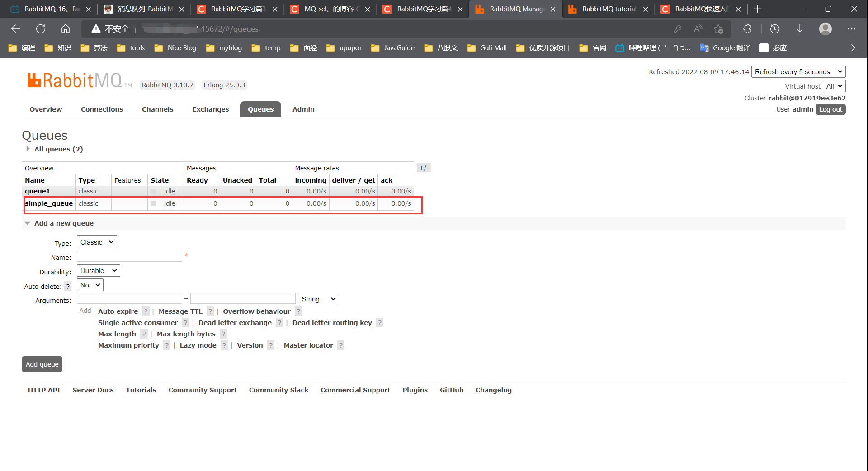The height and width of the screenshot is (471, 868).
Task: Open browser profile avatar
Action: coord(826,29)
